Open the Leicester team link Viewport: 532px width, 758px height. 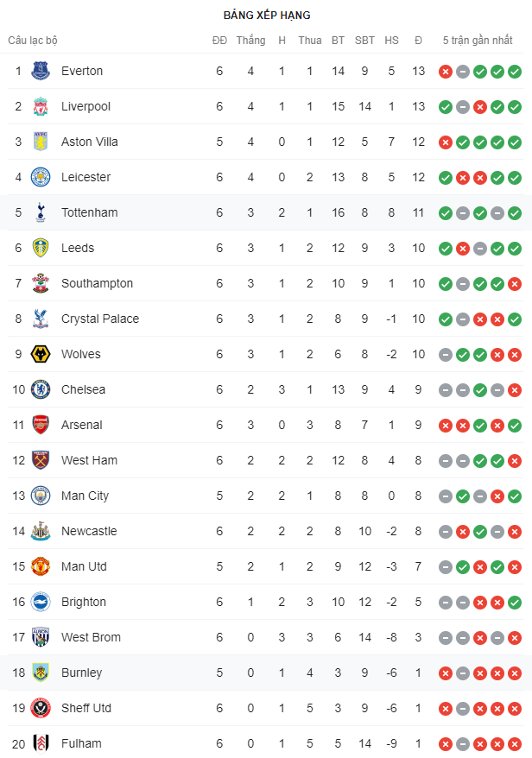coord(85,177)
